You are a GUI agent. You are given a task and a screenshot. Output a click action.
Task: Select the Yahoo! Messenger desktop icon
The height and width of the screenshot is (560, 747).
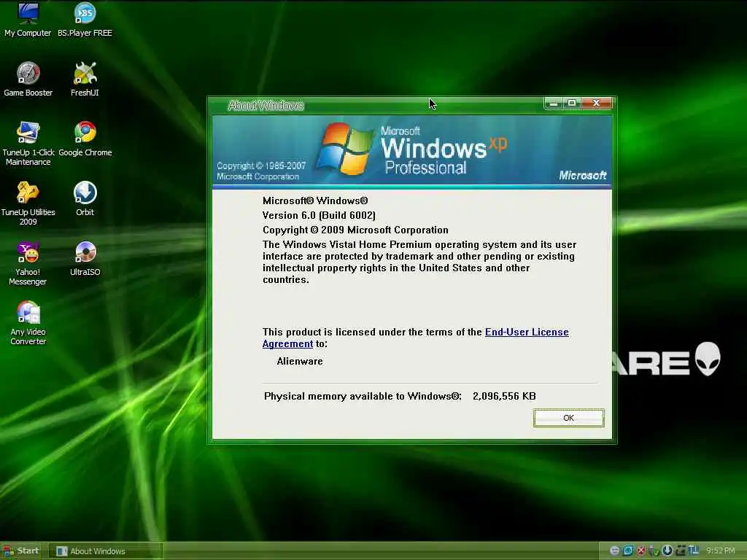click(28, 263)
